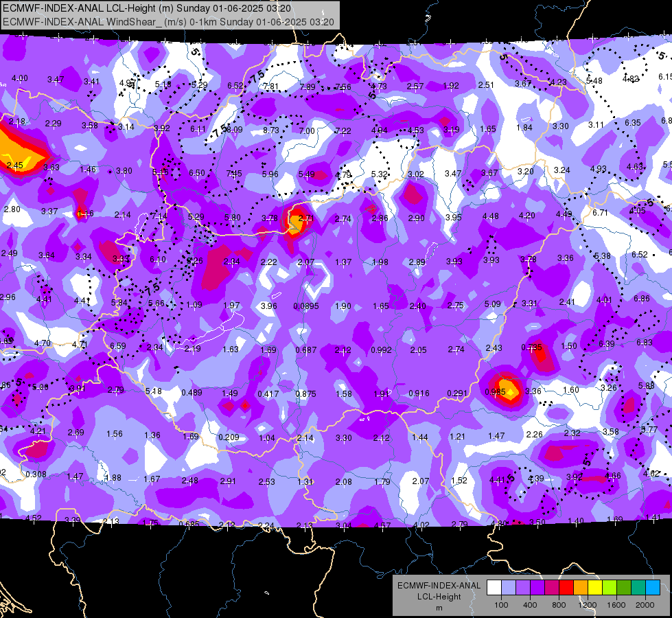This screenshot has height=618, width=672.
Task: Click the wind shear value 5.96
Action: pos(270,174)
